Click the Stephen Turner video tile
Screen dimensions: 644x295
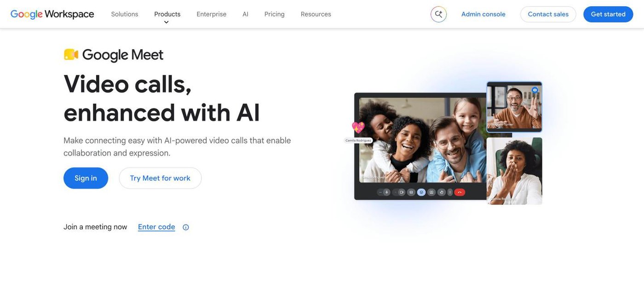click(514, 107)
